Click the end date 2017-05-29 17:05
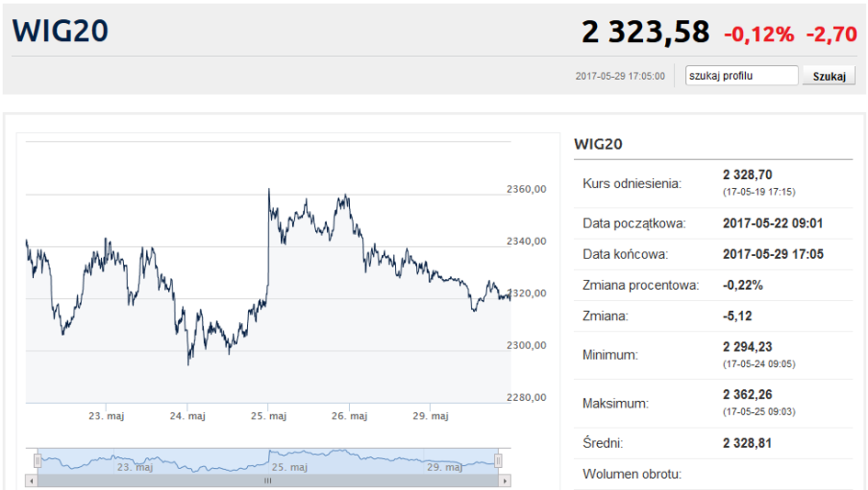 [773, 254]
